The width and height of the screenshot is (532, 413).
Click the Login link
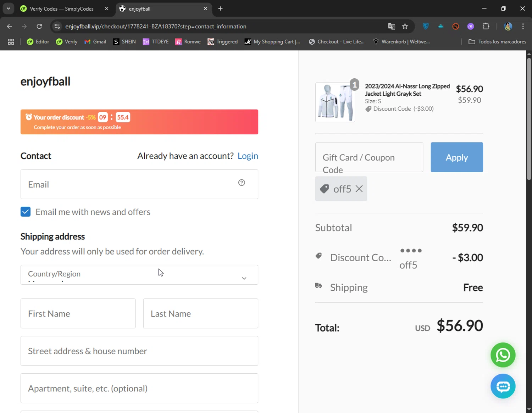click(x=248, y=156)
